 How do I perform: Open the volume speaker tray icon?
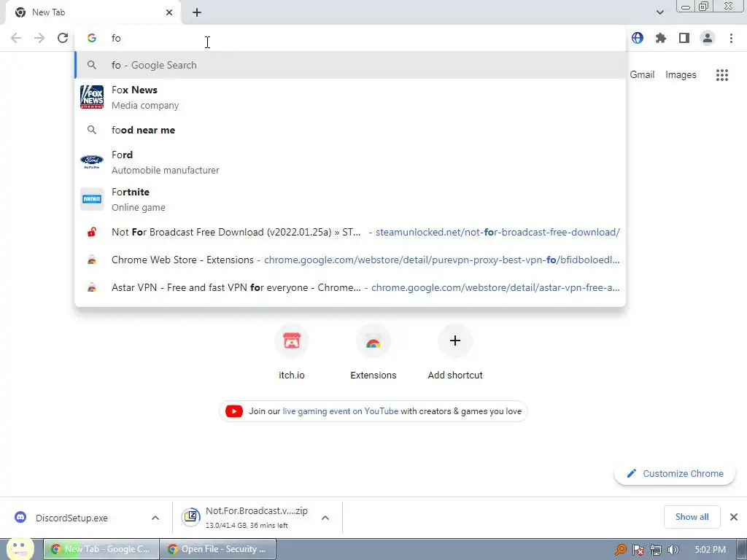673,550
